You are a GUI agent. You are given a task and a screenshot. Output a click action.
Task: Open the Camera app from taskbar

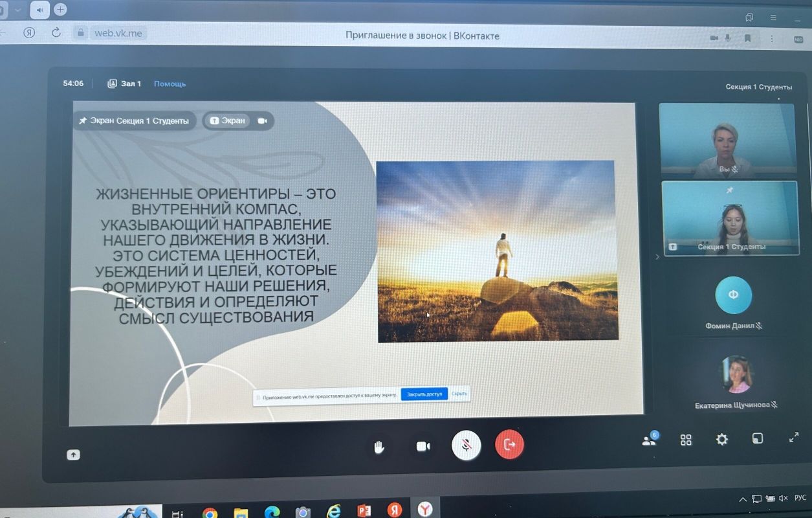tap(303, 512)
